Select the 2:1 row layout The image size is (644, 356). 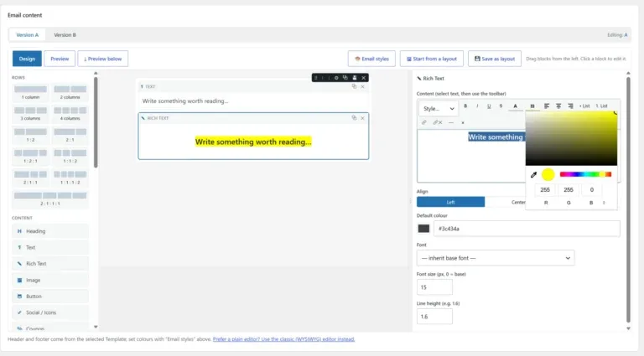point(70,136)
